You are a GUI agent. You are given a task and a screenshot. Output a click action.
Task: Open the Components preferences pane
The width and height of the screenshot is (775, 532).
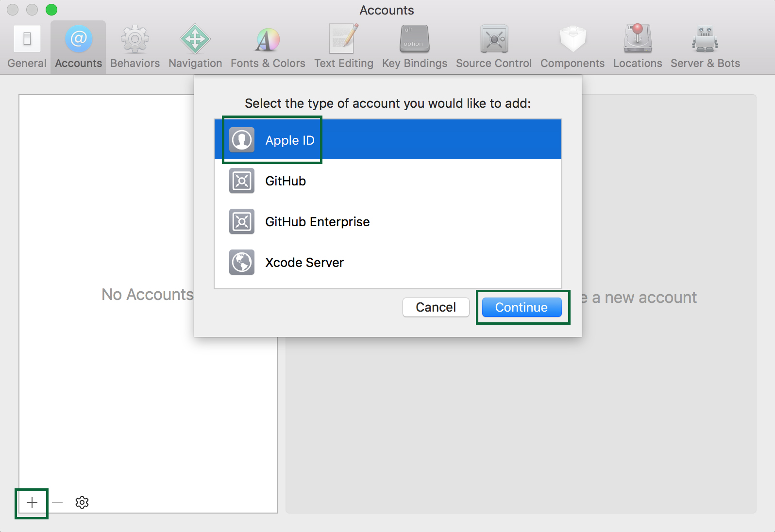(x=573, y=47)
